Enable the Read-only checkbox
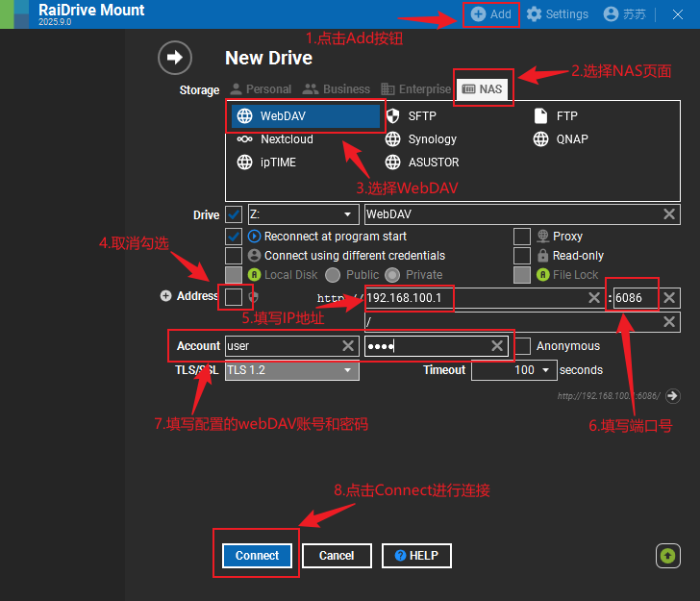 point(522,256)
